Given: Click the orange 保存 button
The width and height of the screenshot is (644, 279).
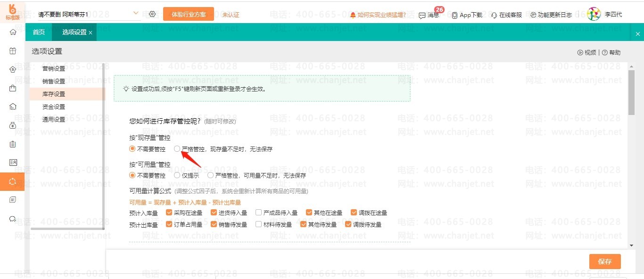Looking at the screenshot, I should (x=604, y=262).
